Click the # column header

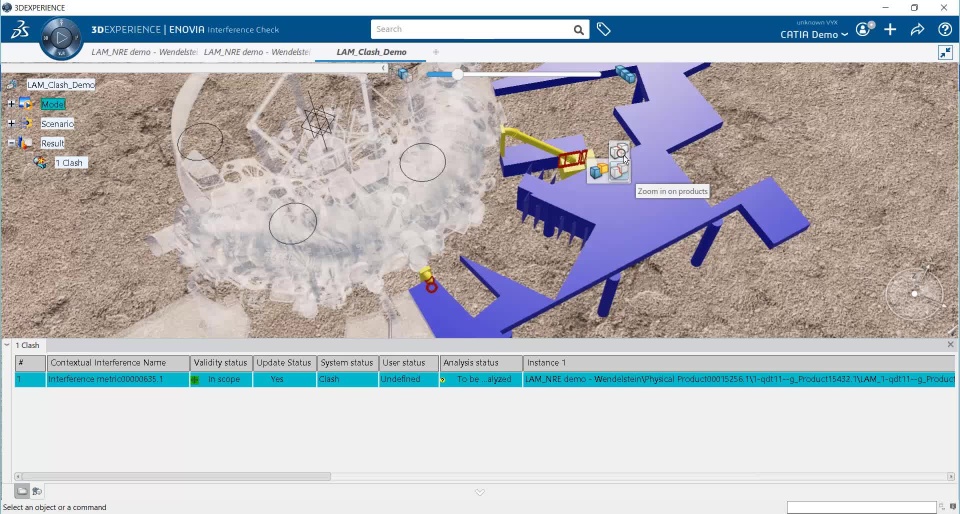31,363
